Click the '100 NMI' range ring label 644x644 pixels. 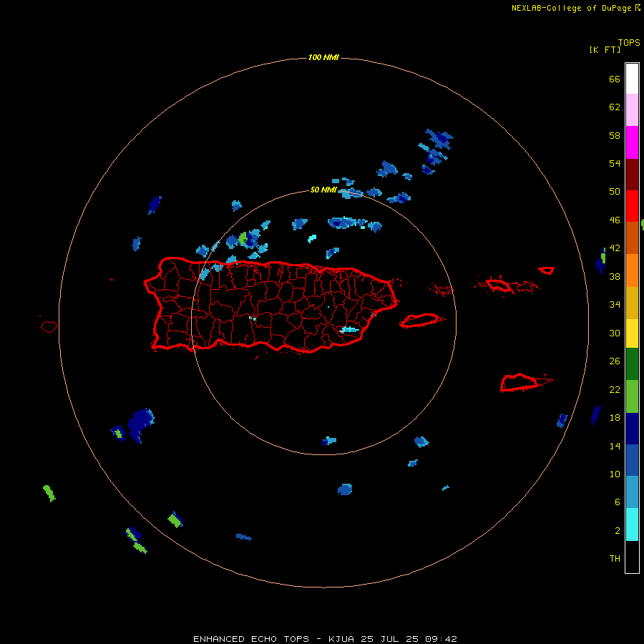click(323, 57)
